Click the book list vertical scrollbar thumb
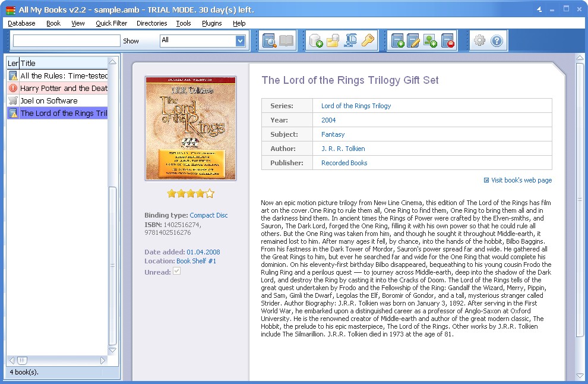Screen dimensions: 588x384 112,266
